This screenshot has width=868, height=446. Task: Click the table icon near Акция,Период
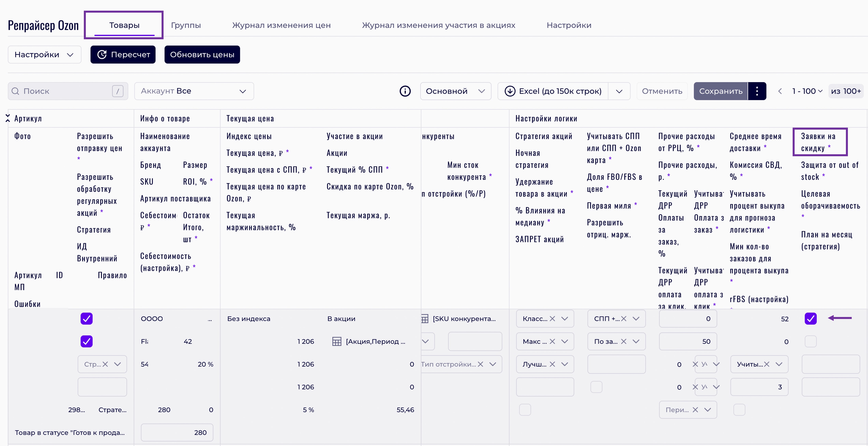(337, 341)
